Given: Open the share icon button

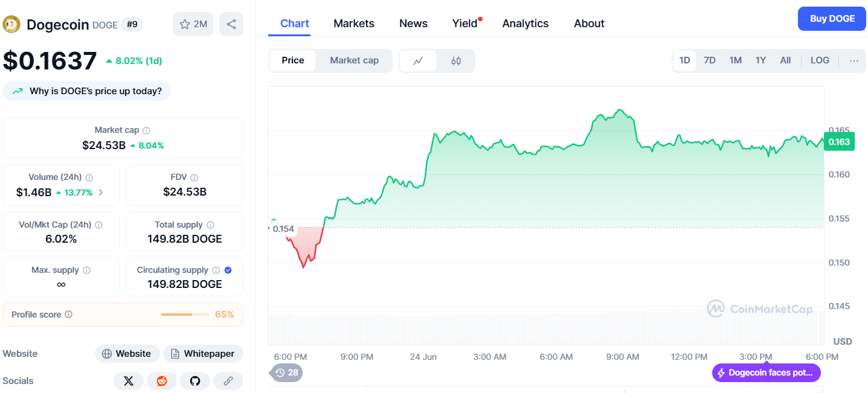Looking at the screenshot, I should coord(231,24).
